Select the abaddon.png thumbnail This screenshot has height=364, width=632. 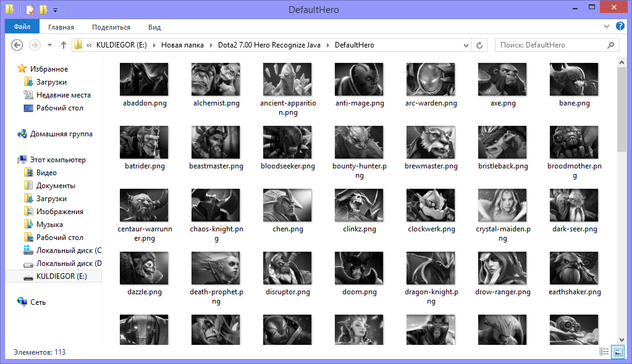tap(144, 80)
